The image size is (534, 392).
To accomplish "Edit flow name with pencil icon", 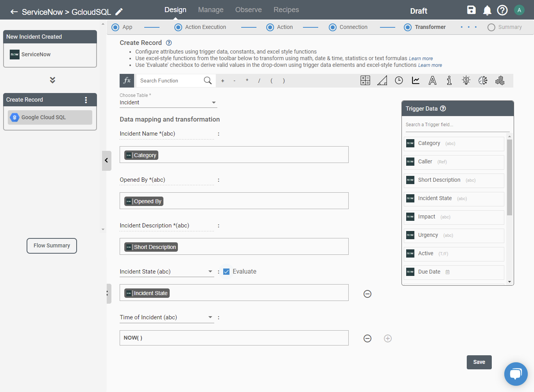I will pos(119,12).
